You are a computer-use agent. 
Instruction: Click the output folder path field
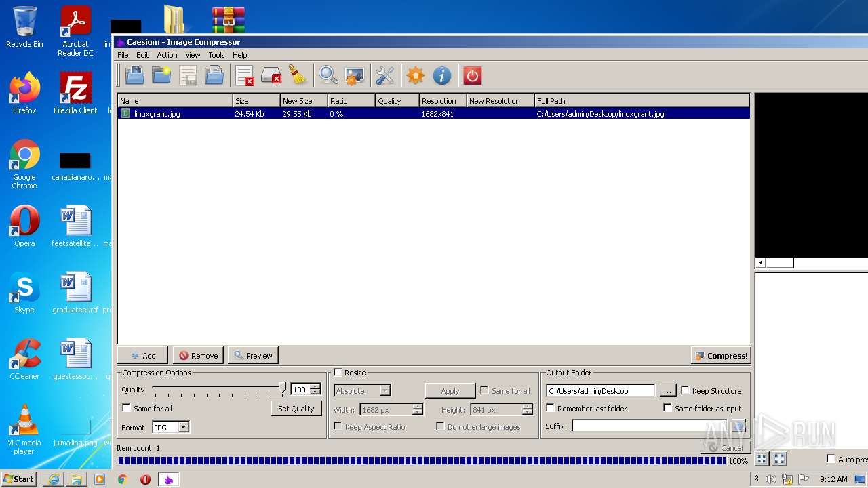click(600, 390)
